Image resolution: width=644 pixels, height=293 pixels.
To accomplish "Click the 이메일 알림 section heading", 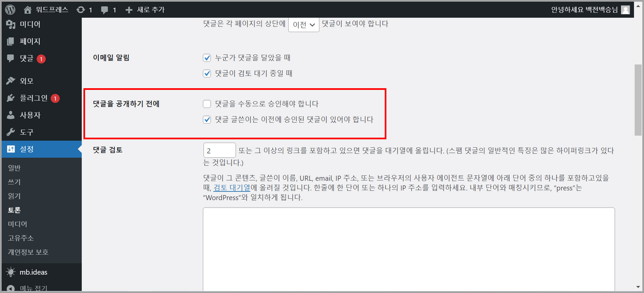I will point(111,58).
